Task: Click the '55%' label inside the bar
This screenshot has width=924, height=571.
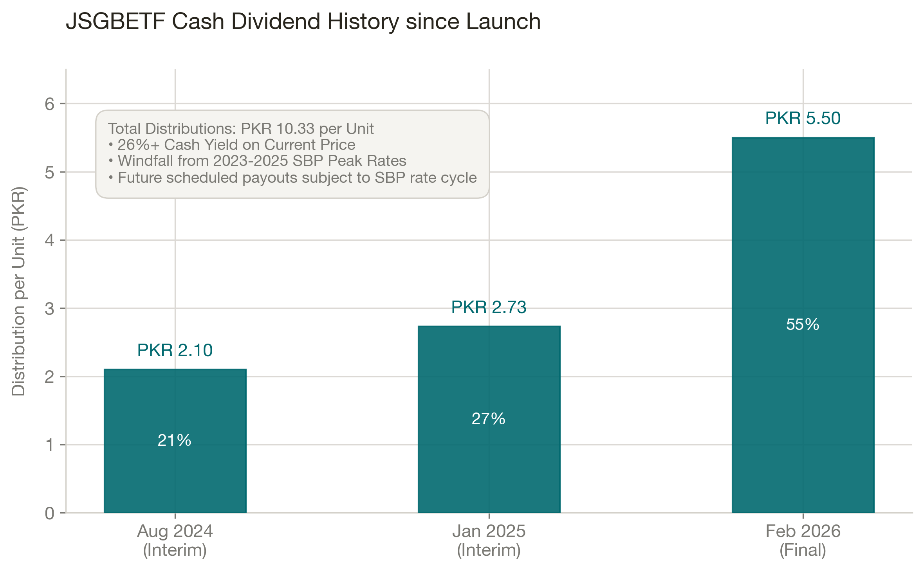Action: click(x=803, y=325)
